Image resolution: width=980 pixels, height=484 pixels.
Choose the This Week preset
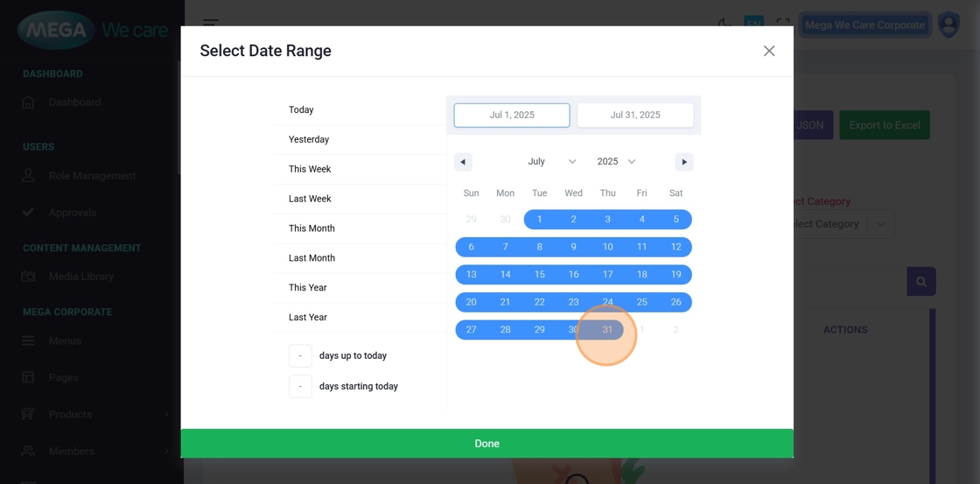click(x=310, y=169)
